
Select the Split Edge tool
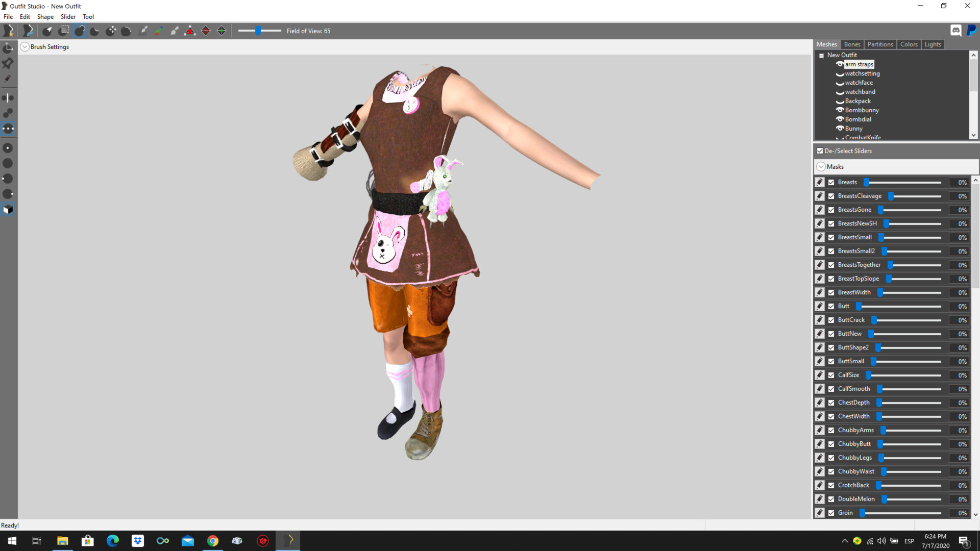(x=222, y=31)
